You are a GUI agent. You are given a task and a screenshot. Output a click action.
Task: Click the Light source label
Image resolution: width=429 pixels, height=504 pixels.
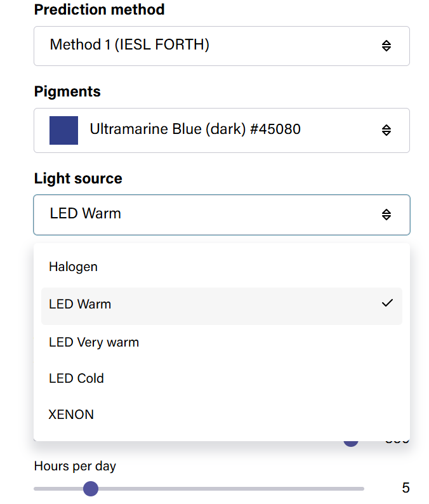pyautogui.click(x=78, y=178)
